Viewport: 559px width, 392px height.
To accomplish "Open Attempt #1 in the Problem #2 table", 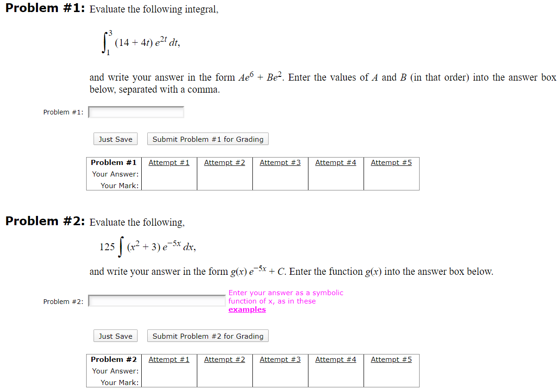I will click(x=169, y=359).
